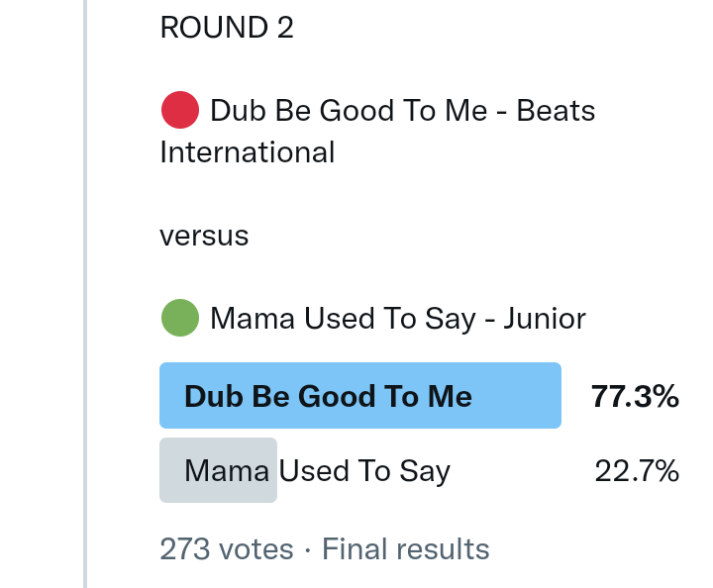Click the green circle emoji
The height and width of the screenshot is (588, 713).
tap(179, 319)
